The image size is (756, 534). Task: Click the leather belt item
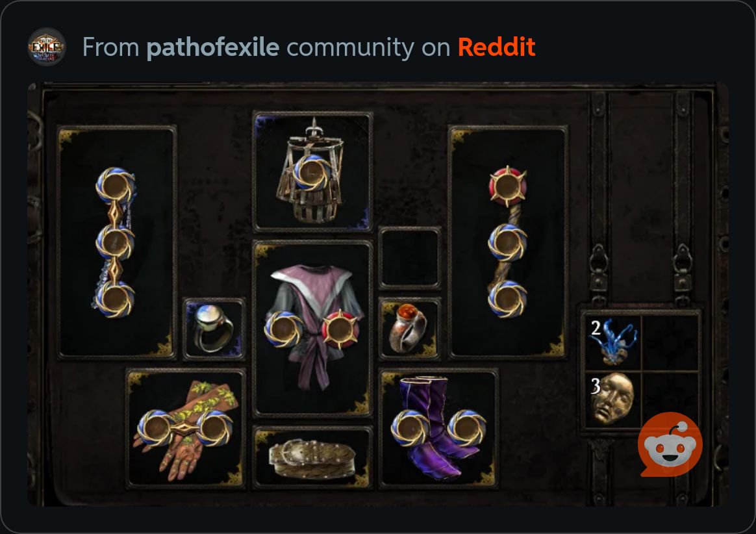pos(312,457)
